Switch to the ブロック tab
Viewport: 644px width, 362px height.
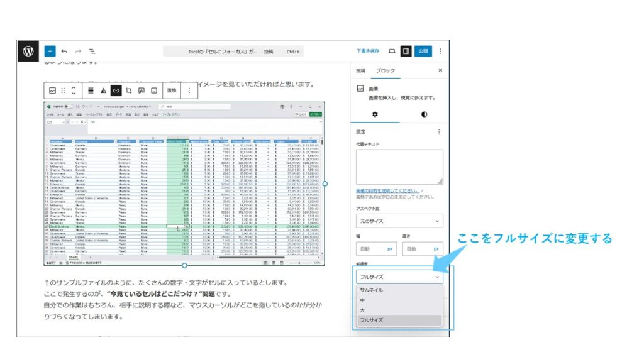pos(385,71)
